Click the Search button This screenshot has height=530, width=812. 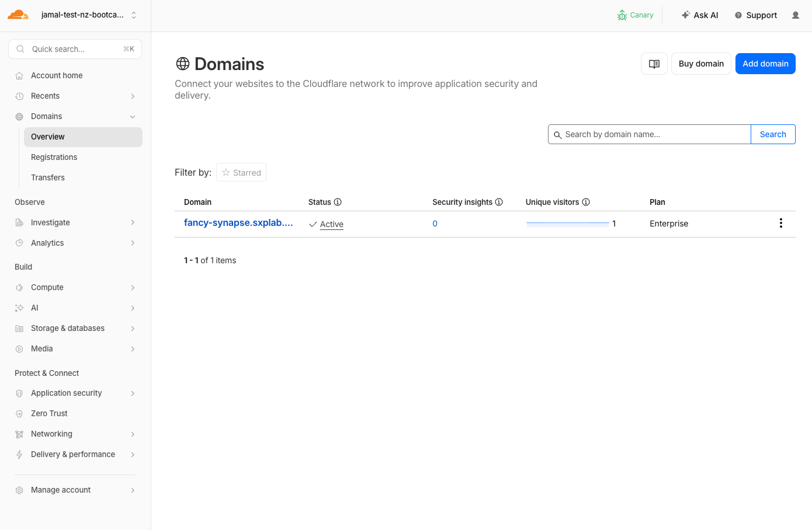click(x=773, y=134)
